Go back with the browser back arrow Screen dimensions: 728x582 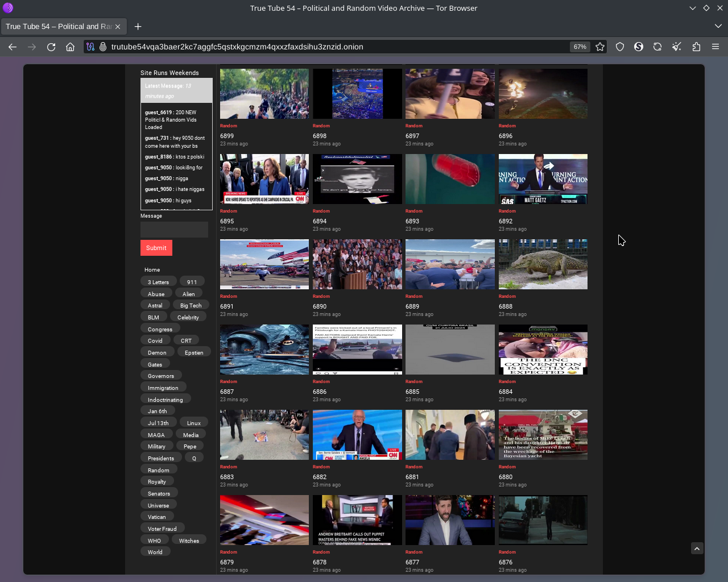[13, 47]
